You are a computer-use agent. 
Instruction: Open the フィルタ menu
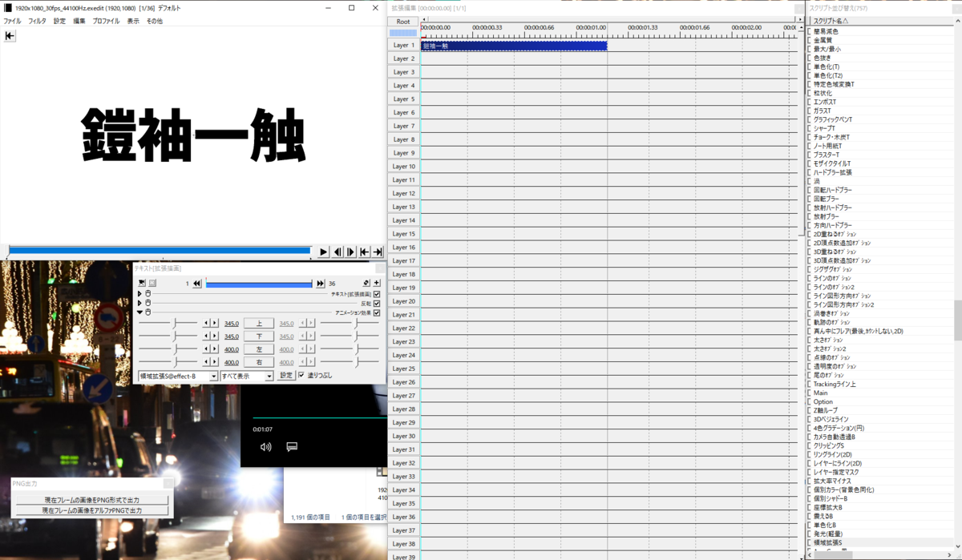point(37,21)
